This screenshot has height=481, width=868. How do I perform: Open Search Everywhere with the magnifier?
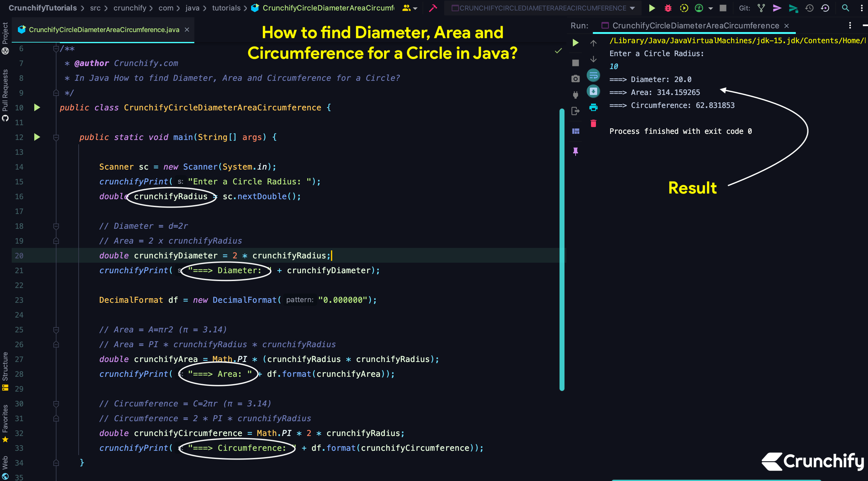(846, 8)
